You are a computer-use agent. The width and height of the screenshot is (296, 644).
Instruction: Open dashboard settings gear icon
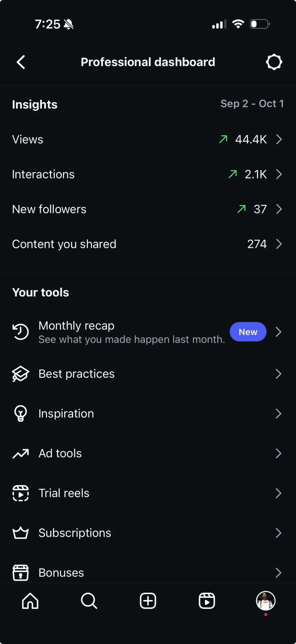(x=274, y=62)
